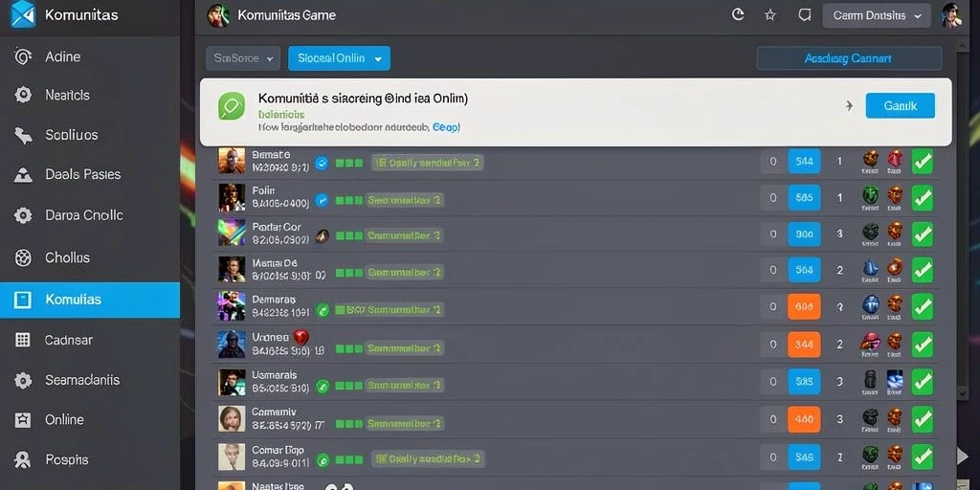Open the gray SiaSeroe dropdown filter
The width and height of the screenshot is (980, 490).
[x=242, y=58]
